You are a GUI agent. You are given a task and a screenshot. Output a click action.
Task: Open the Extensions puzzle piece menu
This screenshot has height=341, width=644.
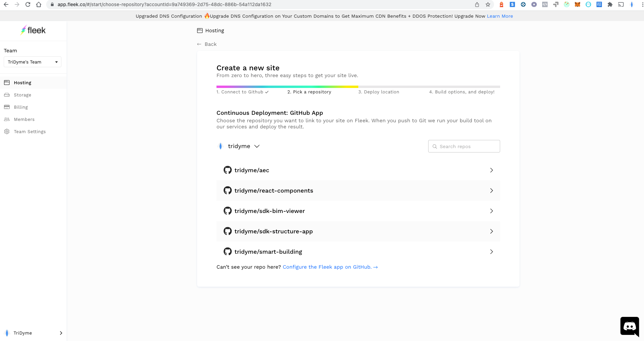pyautogui.click(x=610, y=4)
